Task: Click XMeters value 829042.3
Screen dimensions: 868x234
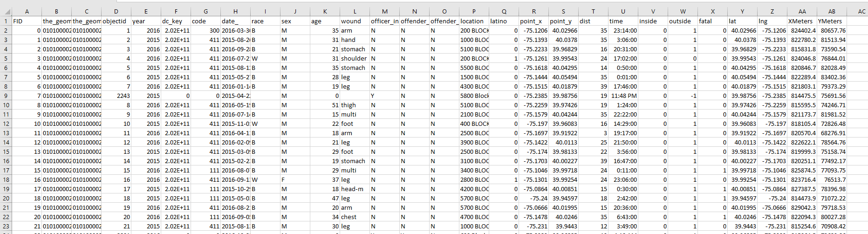Action: pyautogui.click(x=802, y=207)
